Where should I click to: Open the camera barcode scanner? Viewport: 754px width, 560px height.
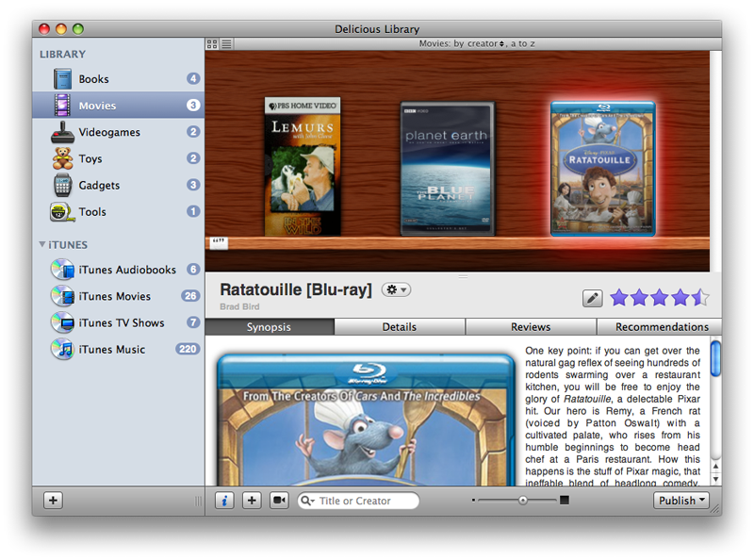click(x=279, y=501)
